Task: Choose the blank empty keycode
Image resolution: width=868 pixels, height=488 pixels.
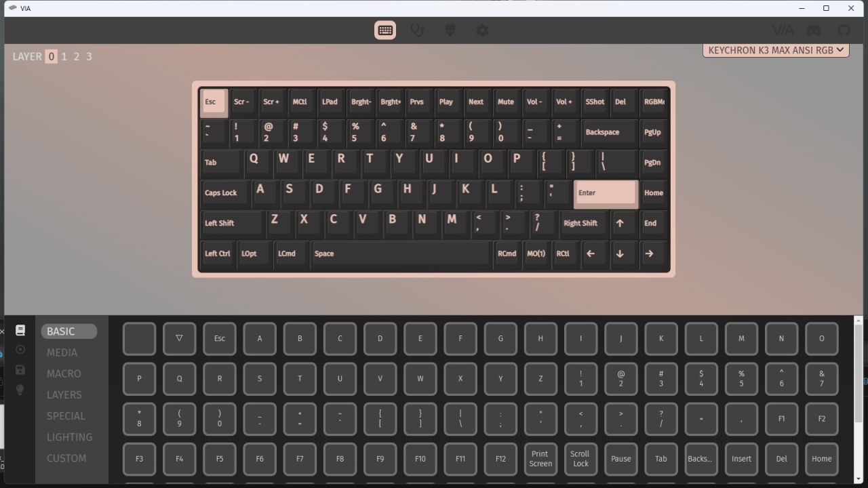Action: click(139, 338)
